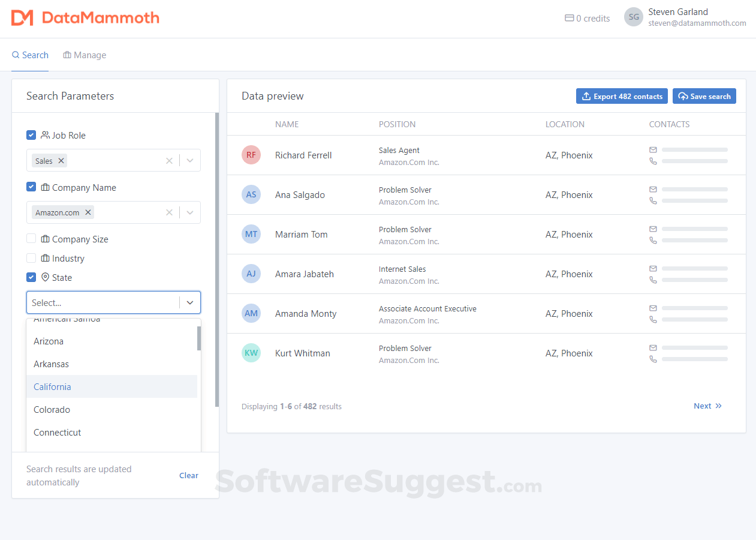Click Kurt Whitman's KW avatar

251,353
